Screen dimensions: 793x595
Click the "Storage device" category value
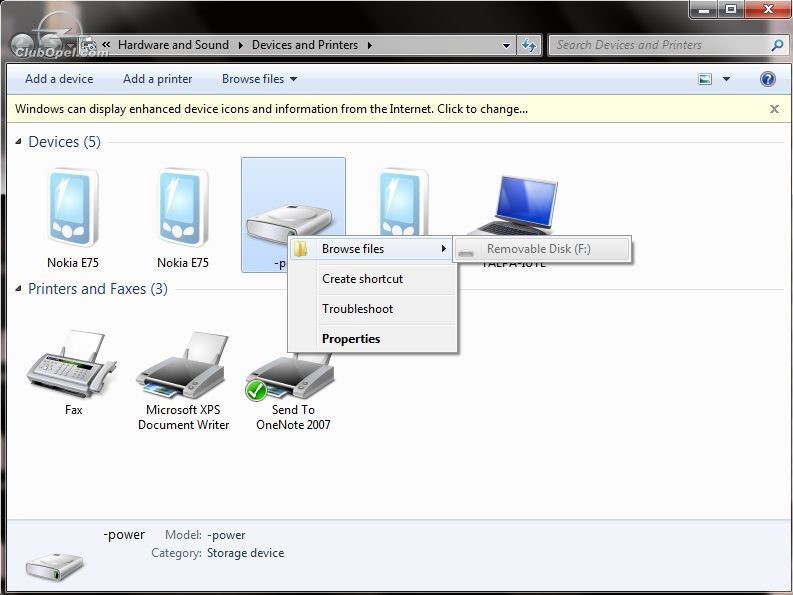pyautogui.click(x=245, y=553)
